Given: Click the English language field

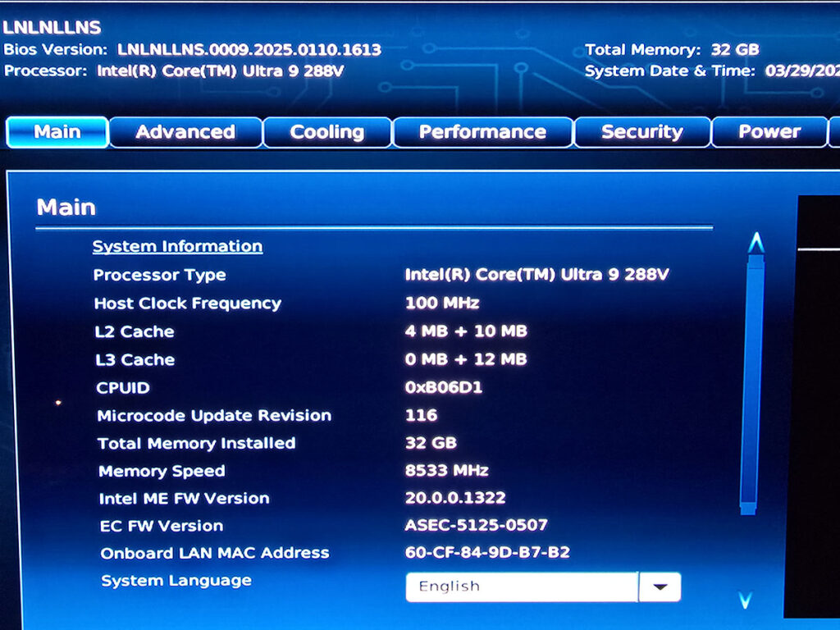Looking at the screenshot, I should click(521, 587).
